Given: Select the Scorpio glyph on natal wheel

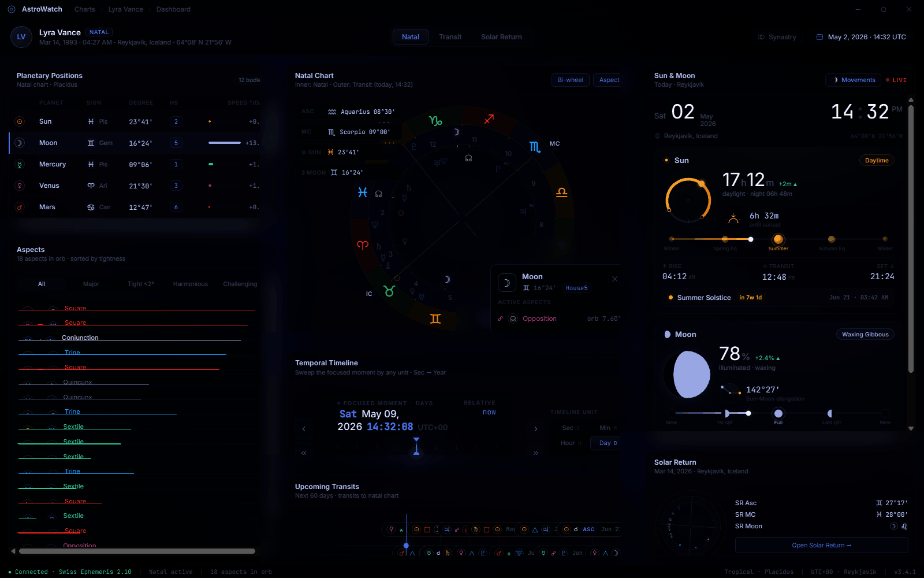Looking at the screenshot, I should [535, 147].
